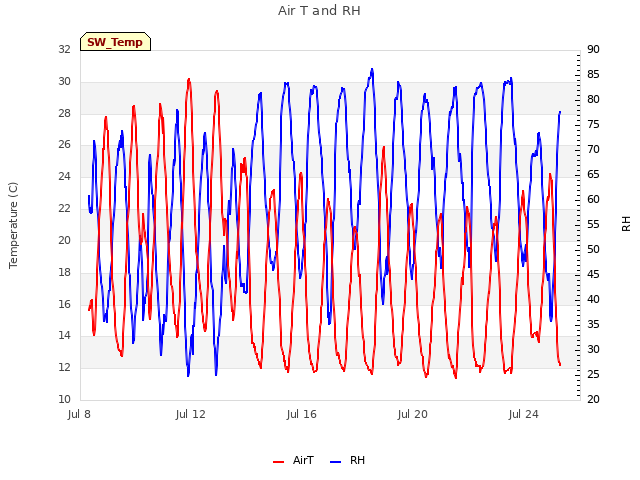Click the 80 RH axis value

pos(593,99)
